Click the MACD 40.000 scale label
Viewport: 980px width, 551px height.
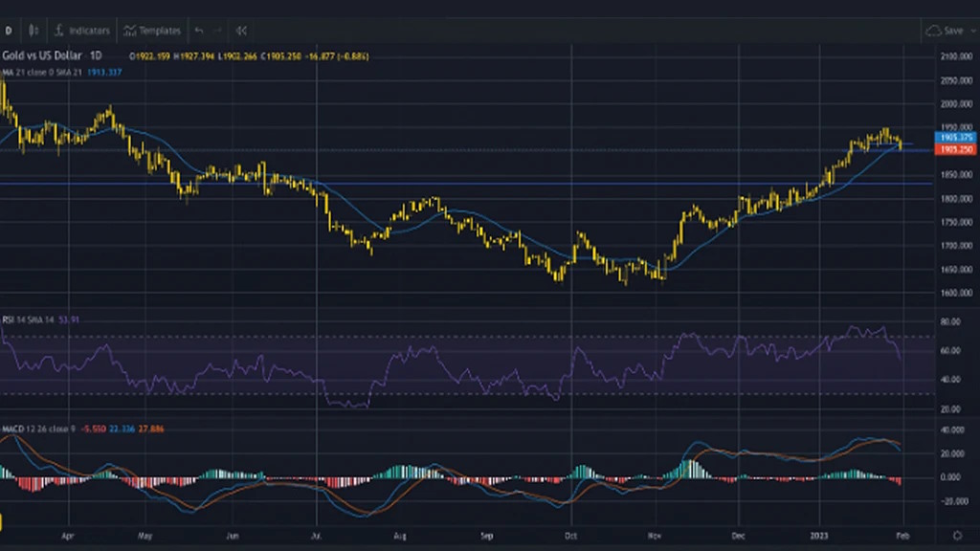[x=952, y=430]
